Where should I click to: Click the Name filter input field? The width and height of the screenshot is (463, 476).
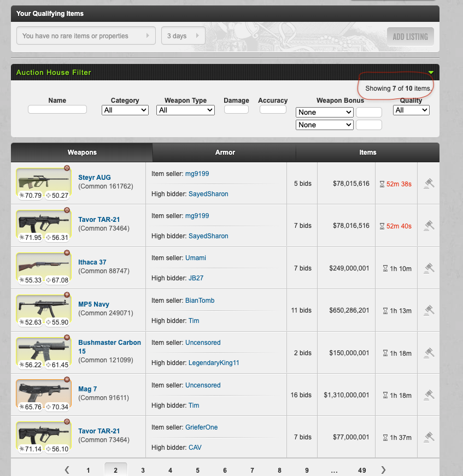pos(57,109)
